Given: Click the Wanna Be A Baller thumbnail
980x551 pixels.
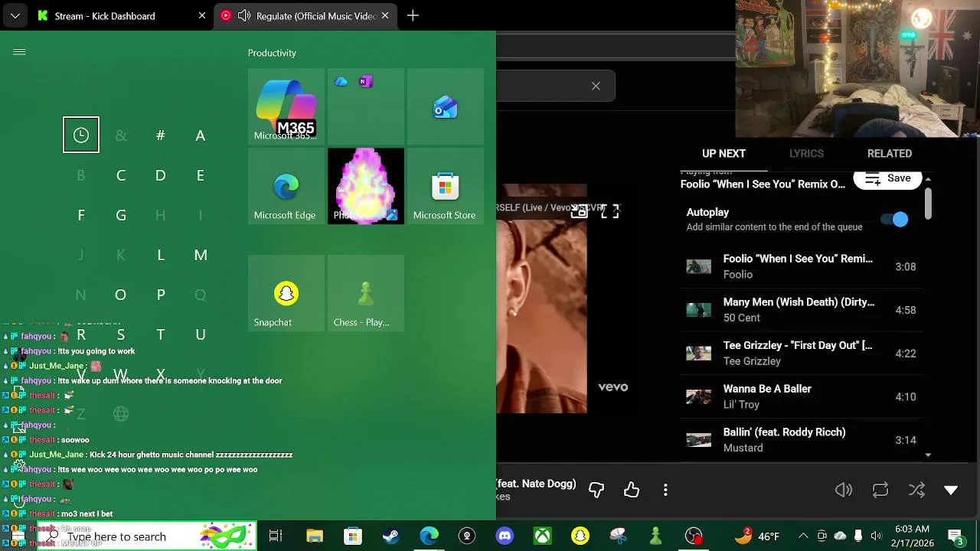Looking at the screenshot, I should click(x=698, y=396).
